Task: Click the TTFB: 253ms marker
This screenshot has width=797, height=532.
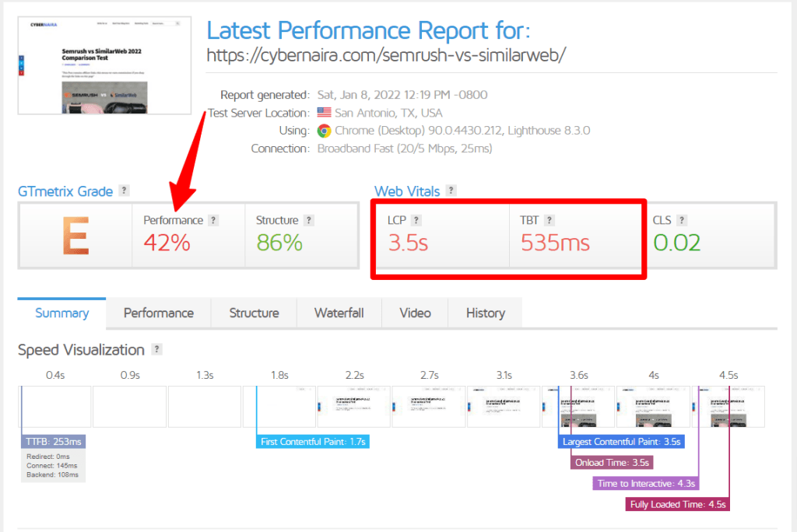Action: [54, 442]
